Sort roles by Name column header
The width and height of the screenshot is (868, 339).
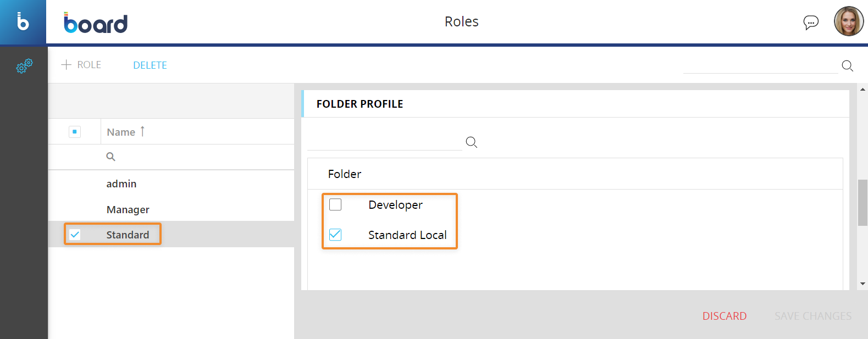[x=121, y=132]
